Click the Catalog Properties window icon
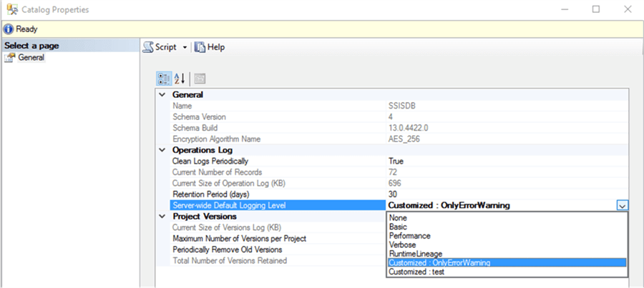The image size is (644, 288). (x=11, y=10)
